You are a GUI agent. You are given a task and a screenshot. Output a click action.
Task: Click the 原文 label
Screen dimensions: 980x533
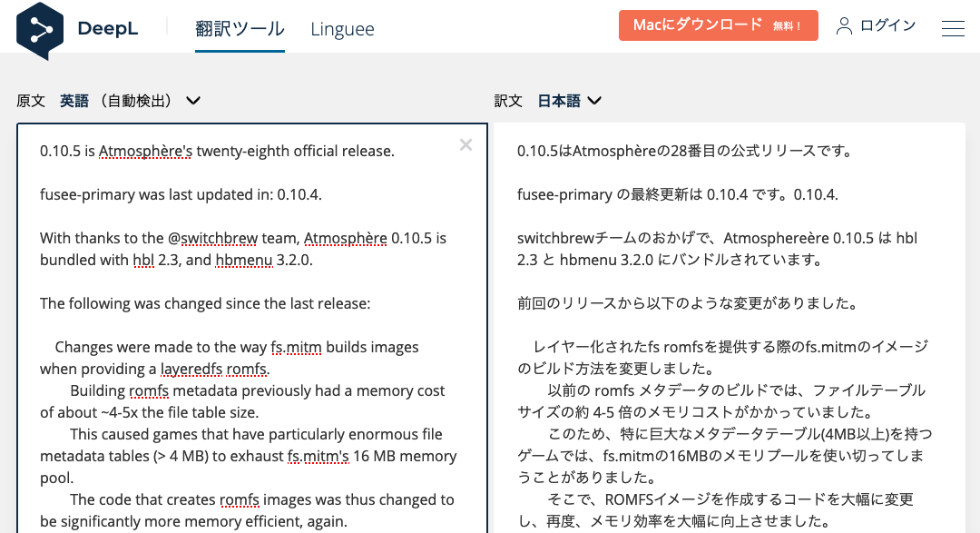click(31, 101)
